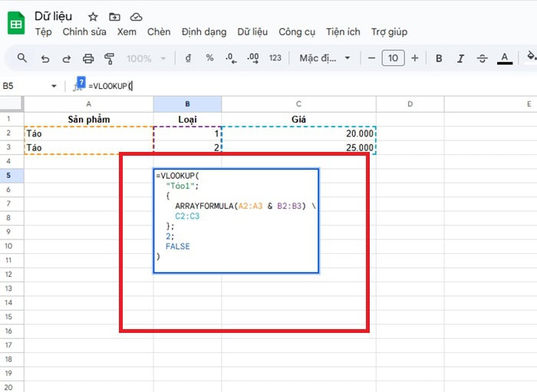
Task: Open the Chèn menu
Action: pyautogui.click(x=159, y=32)
